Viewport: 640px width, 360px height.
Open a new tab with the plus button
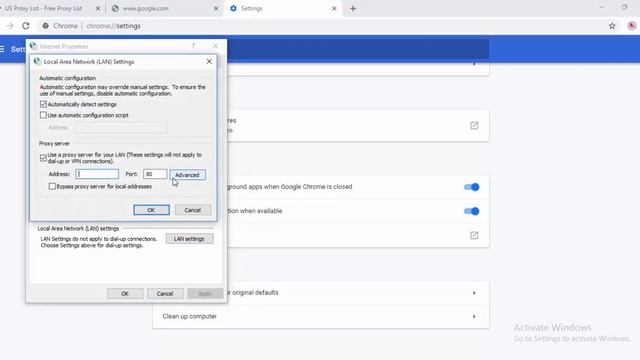coord(353,9)
